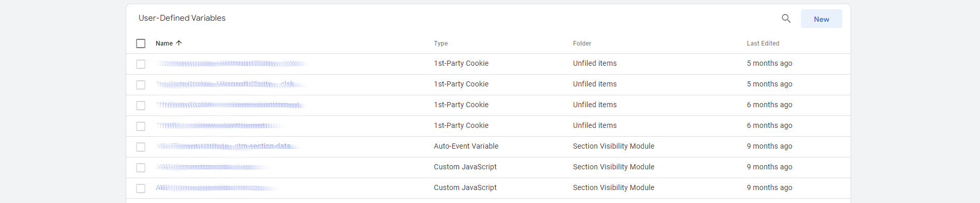Sort variables by the Folder column
The width and height of the screenshot is (980, 203).
point(582,44)
